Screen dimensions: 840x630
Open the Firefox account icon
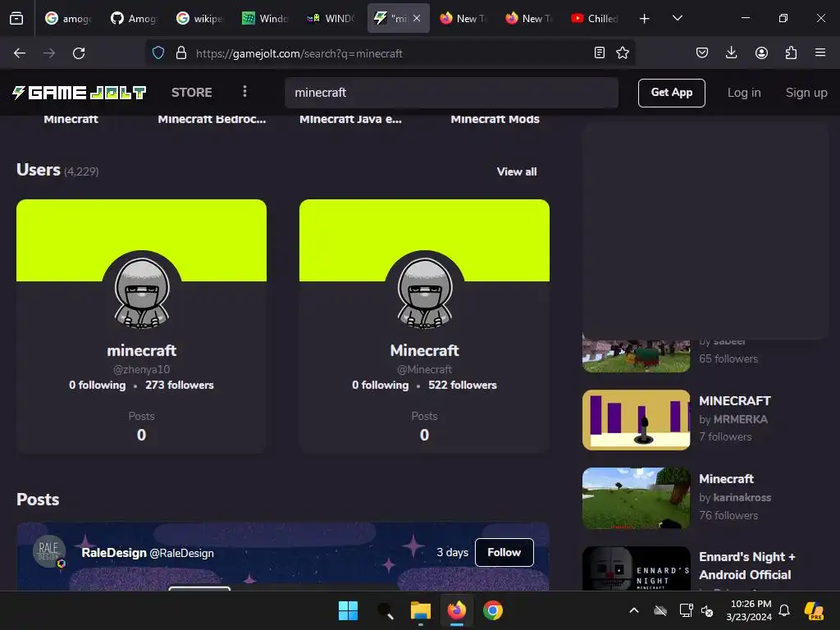point(761,52)
